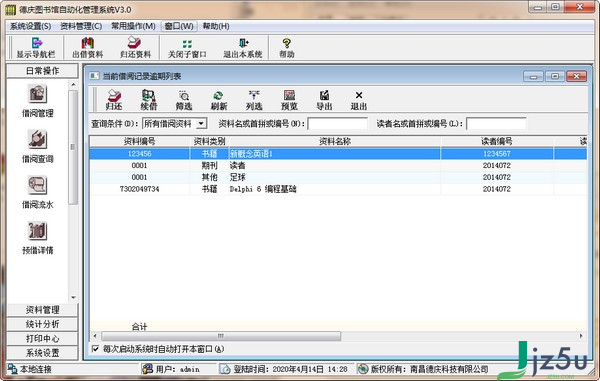The width and height of the screenshot is (600, 381).
Task: Focus the 读者名或首拼或编号 input field
Action: [x=496, y=124]
